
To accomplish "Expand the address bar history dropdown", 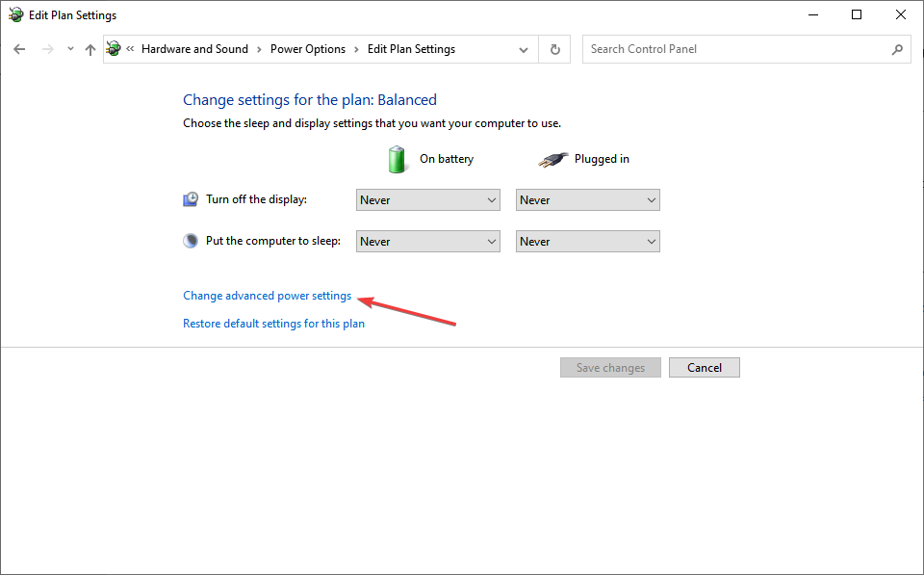I will (x=524, y=49).
